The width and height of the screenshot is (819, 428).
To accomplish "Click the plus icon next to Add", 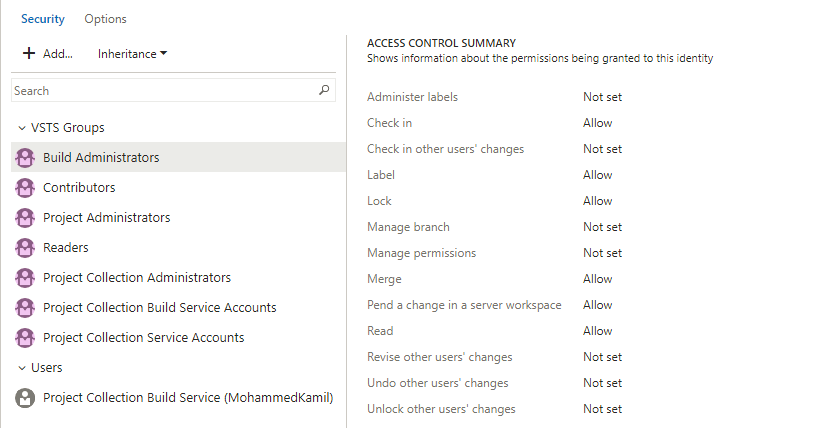I will [29, 53].
